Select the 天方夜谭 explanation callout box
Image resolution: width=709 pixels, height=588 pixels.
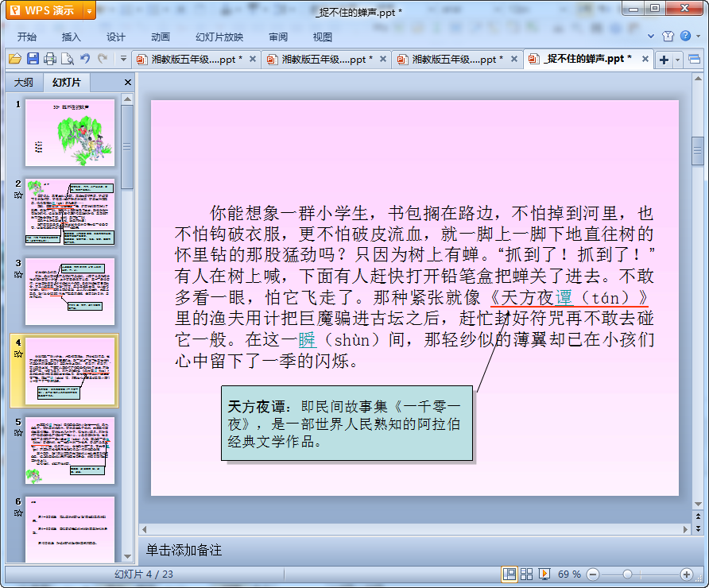347,424
